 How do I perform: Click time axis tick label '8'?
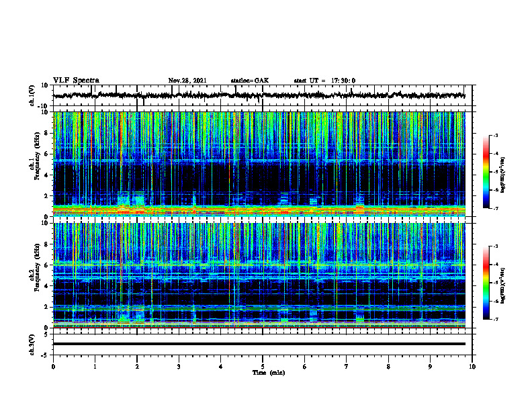[x=388, y=367]
